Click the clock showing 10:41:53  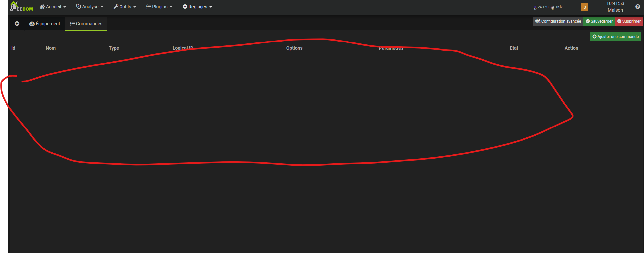[615, 3]
